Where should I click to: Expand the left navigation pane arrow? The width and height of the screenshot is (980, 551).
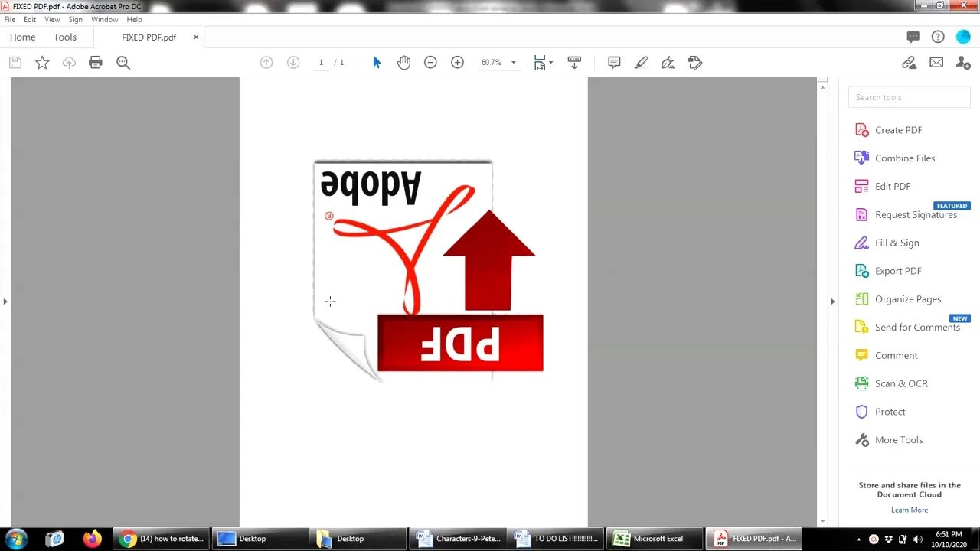tap(5, 302)
